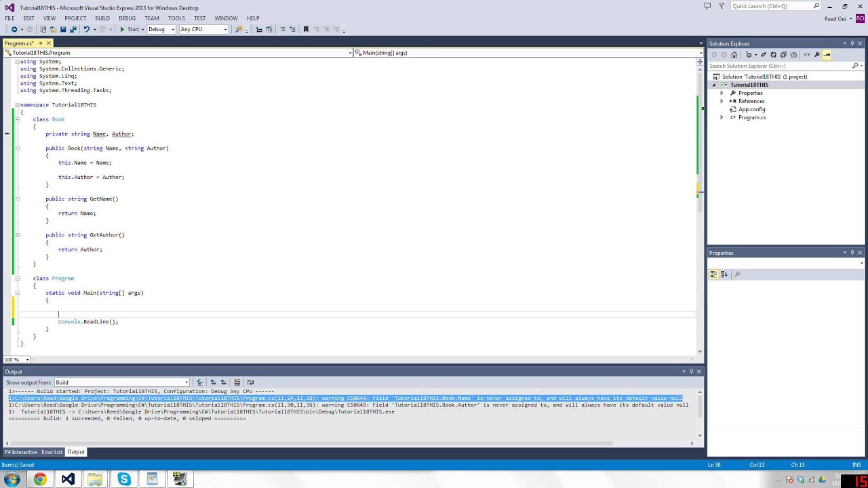This screenshot has height=488, width=868.
Task: Select the Tutorial18THIS project node
Action: click(749, 85)
